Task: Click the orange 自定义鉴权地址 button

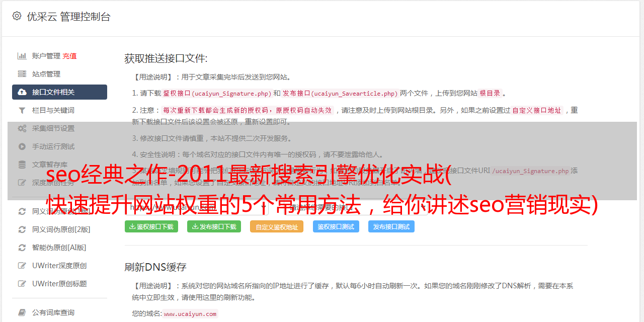Action: pos(277,226)
